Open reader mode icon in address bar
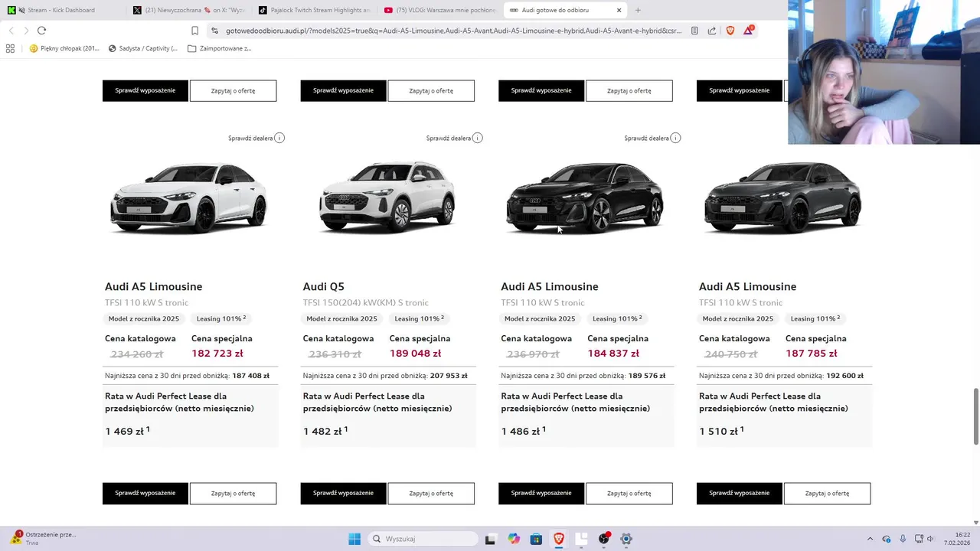The image size is (980, 551). click(694, 31)
